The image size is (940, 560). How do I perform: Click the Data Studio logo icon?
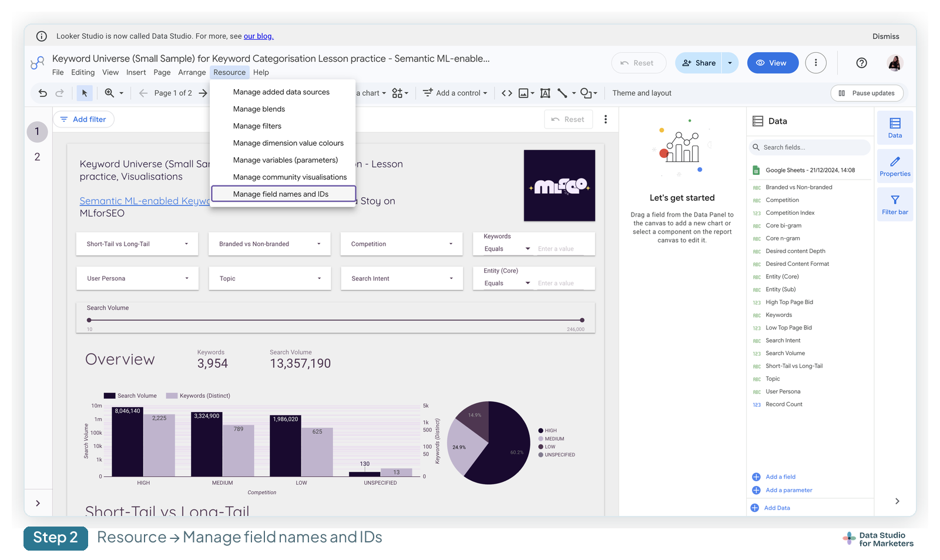(38, 63)
